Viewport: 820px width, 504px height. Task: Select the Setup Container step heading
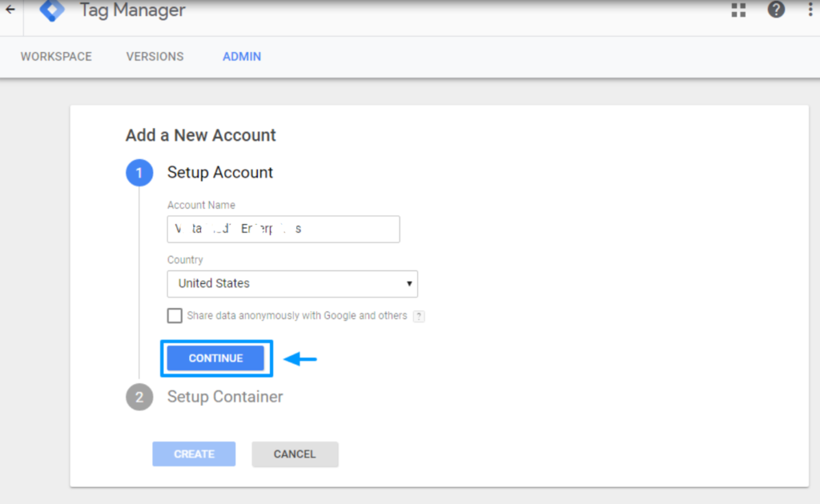pyautogui.click(x=225, y=397)
